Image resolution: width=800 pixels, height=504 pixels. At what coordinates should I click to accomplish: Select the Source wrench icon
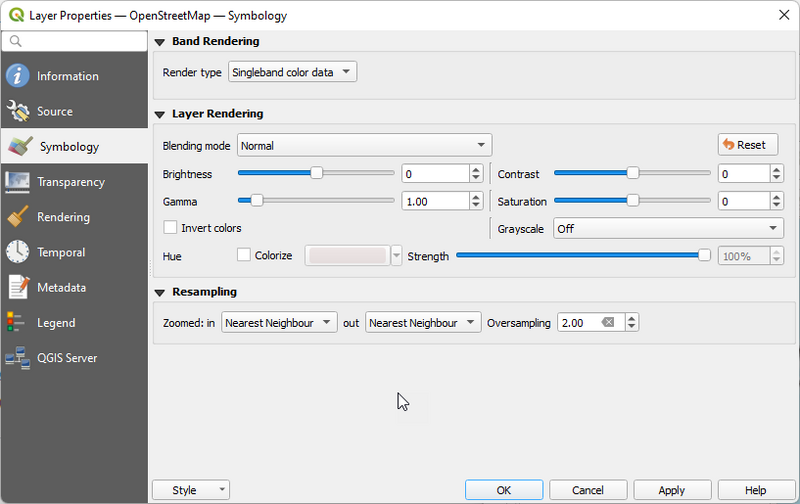pyautogui.click(x=18, y=111)
